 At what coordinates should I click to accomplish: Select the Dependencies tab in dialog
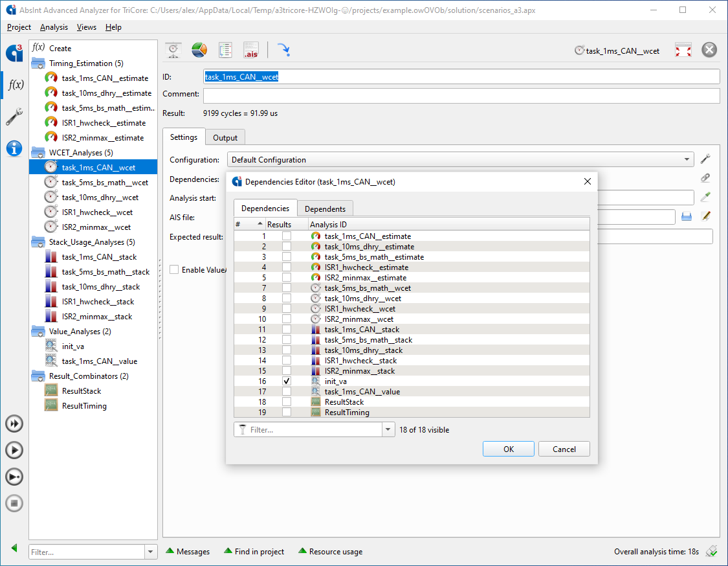(265, 208)
